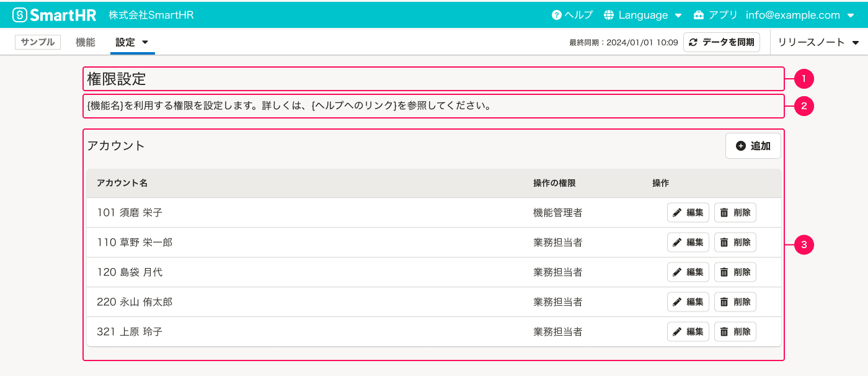Image resolution: width=868 pixels, height=376 pixels.
Task: Click the pencil icon for 須磨 栄子
Action: 678,212
